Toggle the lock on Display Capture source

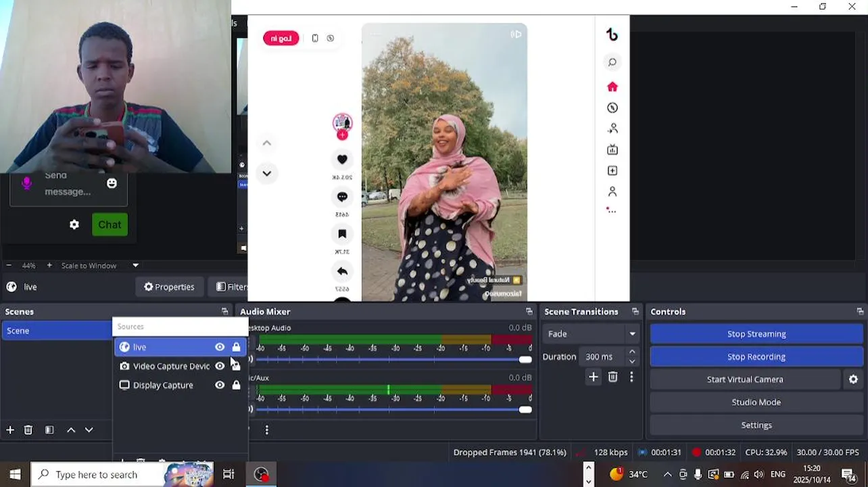tap(236, 385)
